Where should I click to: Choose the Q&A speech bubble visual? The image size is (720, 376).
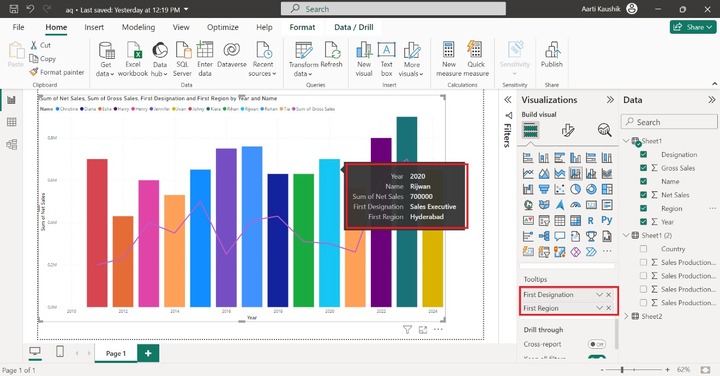pyautogui.click(x=559, y=236)
